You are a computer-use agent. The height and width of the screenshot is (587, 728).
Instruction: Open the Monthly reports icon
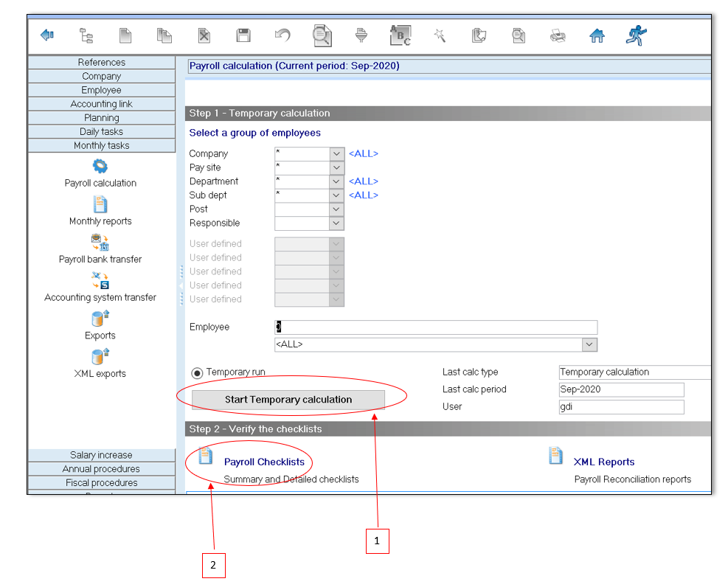click(100, 204)
